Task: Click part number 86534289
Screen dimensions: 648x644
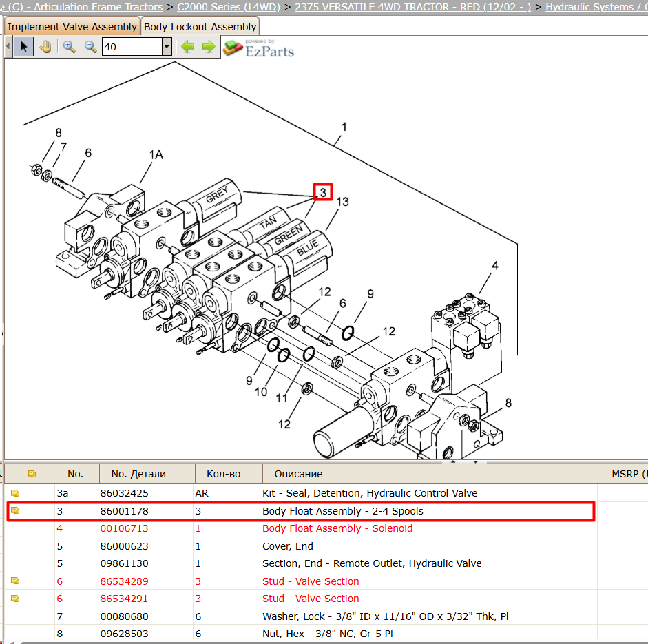Action: pyautogui.click(x=124, y=581)
